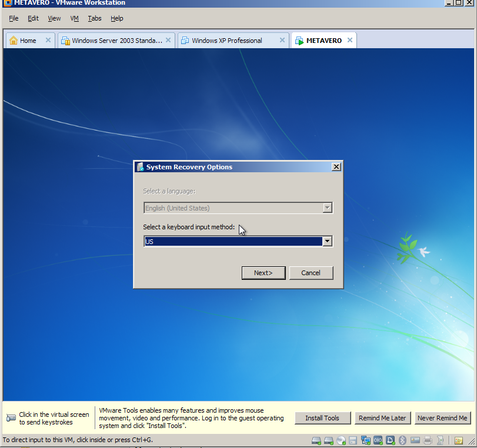Open the Edit menu
Viewport: 477px width, 448px height.
(33, 19)
